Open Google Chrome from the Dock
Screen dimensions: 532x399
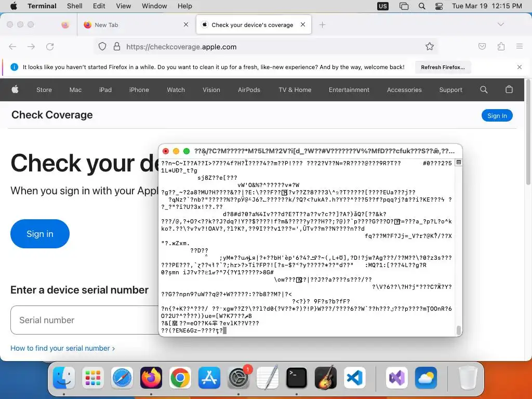(180, 378)
